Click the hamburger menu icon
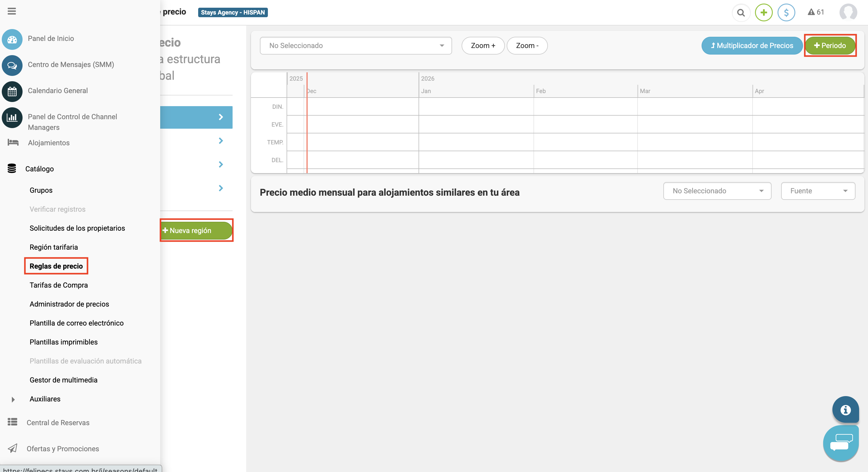Image resolution: width=868 pixels, height=472 pixels. [x=12, y=12]
